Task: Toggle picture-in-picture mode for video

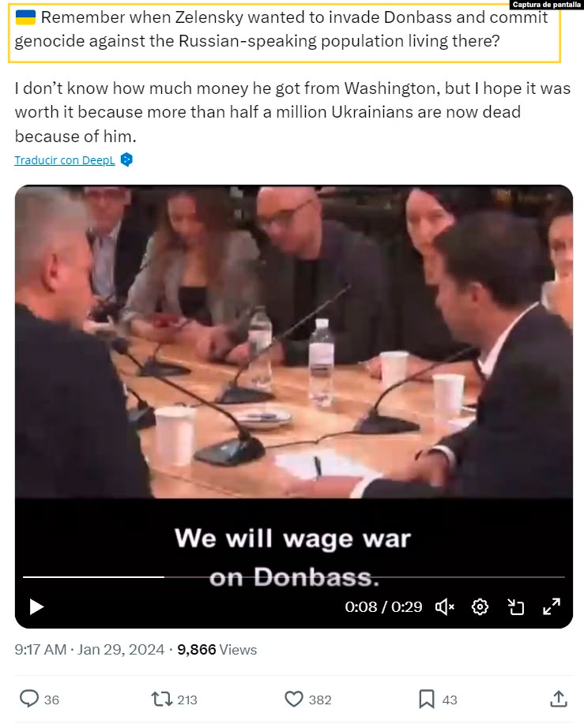Action: (x=516, y=607)
